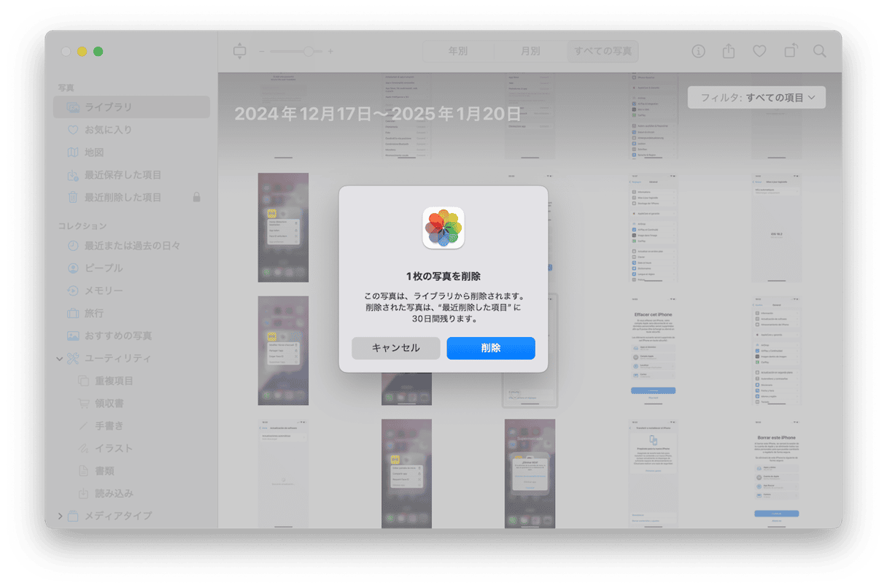This screenshot has width=887, height=588.
Task: Open the photo info (i) icon
Action: [x=698, y=51]
